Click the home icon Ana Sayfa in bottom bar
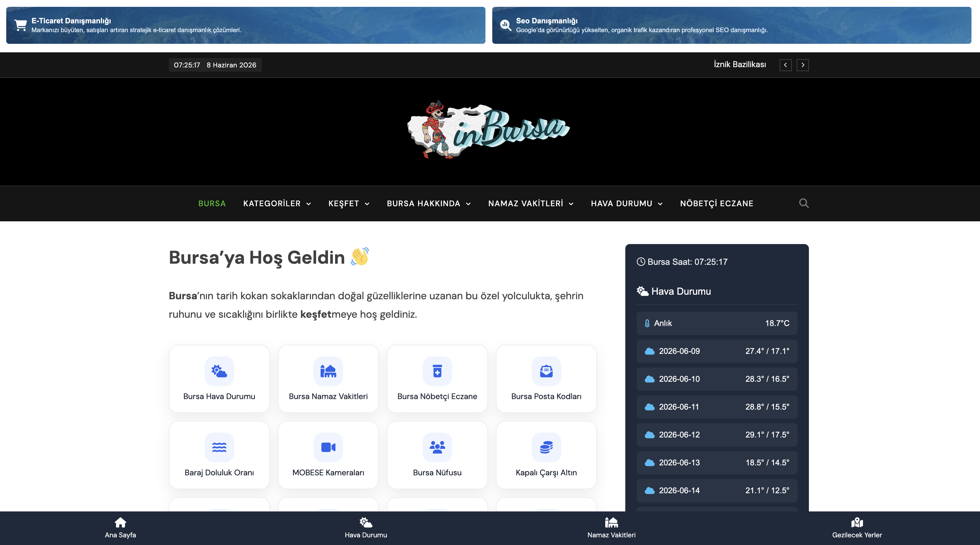The image size is (980, 545). [120, 522]
